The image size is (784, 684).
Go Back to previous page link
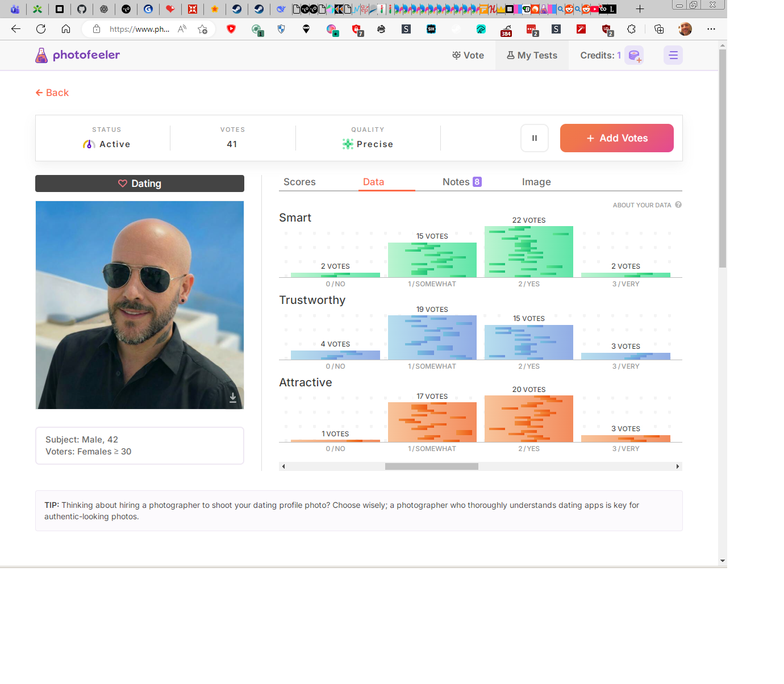click(x=52, y=93)
